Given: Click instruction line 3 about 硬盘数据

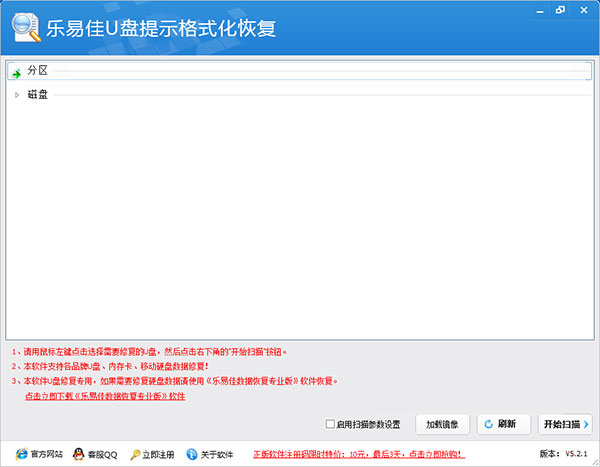Looking at the screenshot, I should 175,381.
